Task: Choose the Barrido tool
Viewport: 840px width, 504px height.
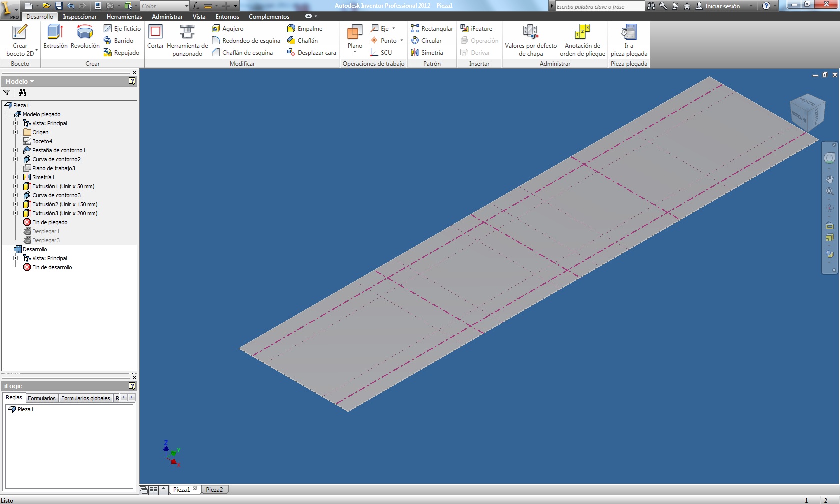Action: [119, 41]
